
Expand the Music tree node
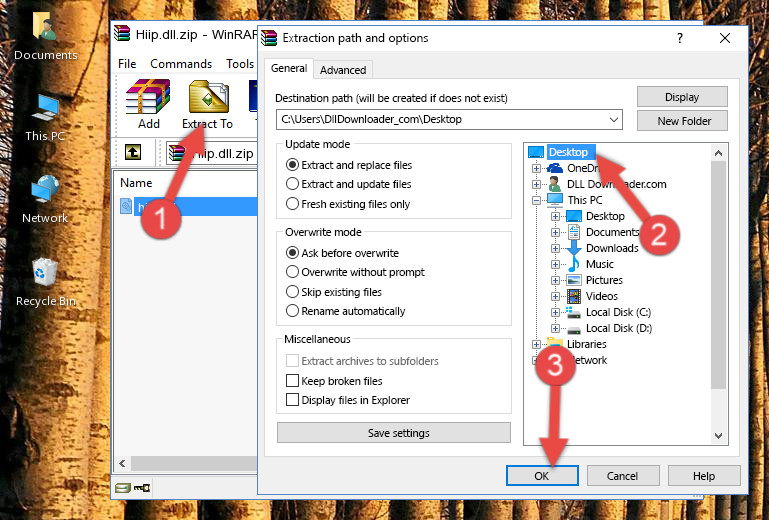(555, 264)
